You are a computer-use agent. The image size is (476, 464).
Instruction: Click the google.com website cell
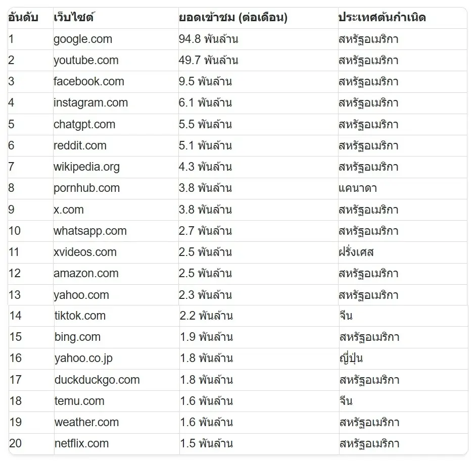[x=83, y=39]
